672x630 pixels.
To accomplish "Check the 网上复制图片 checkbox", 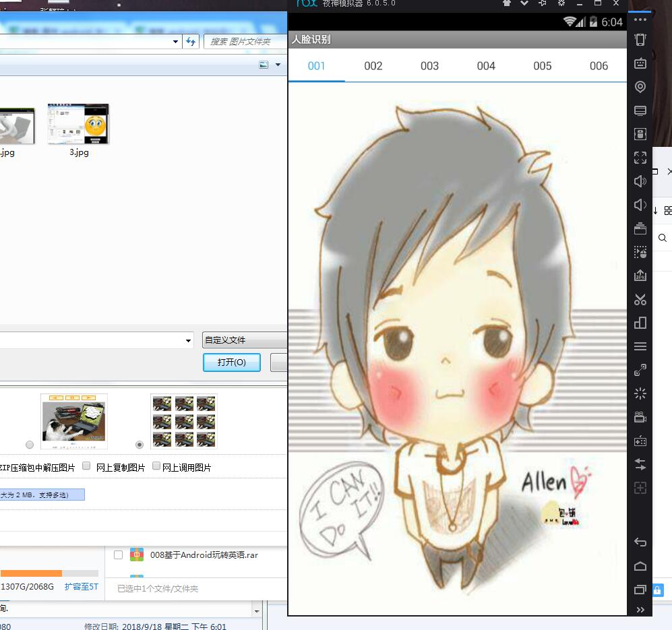I will pos(86,466).
